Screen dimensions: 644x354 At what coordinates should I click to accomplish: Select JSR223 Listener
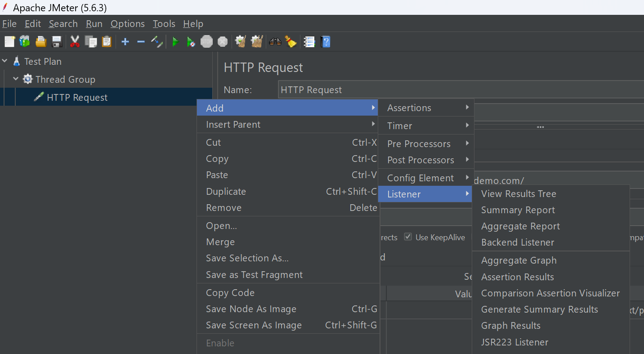tap(551, 342)
